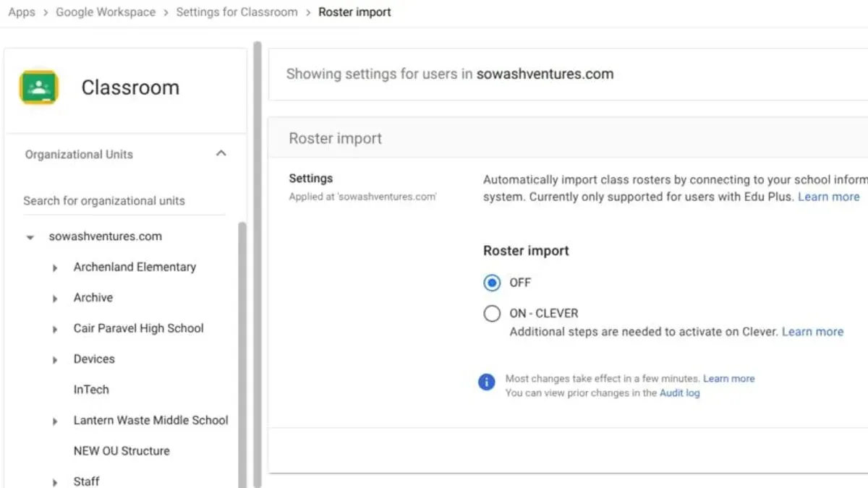Click the Applied at 'sowashventures.com' text
The height and width of the screenshot is (488, 868).
362,197
